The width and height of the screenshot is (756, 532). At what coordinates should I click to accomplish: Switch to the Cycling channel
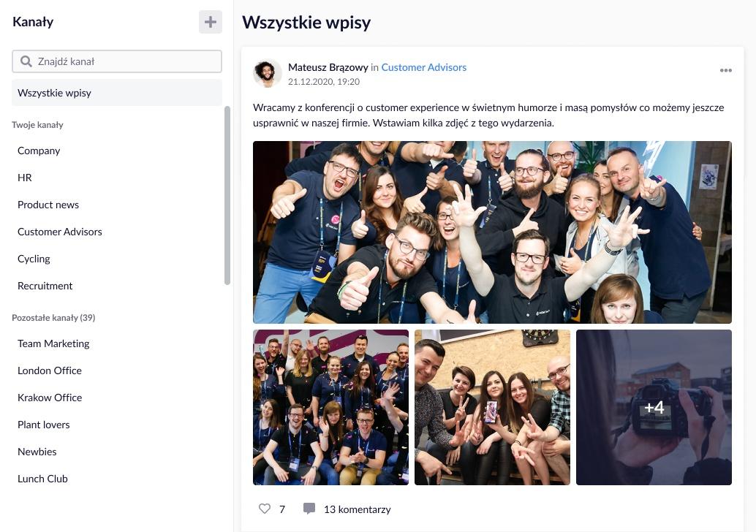[x=34, y=259]
